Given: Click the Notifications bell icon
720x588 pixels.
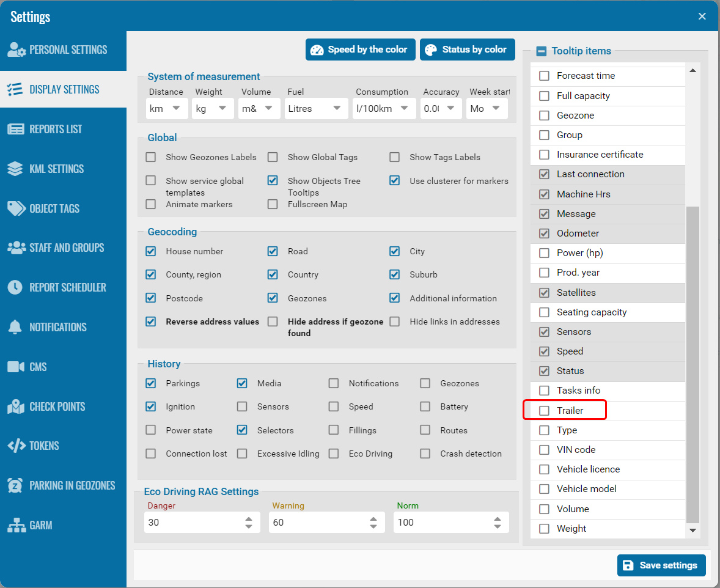Looking at the screenshot, I should click(x=16, y=327).
